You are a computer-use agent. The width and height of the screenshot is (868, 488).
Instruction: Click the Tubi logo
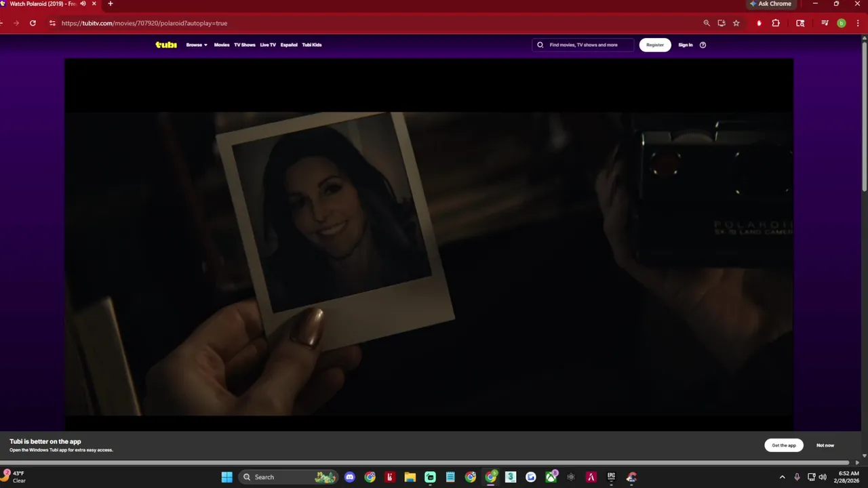pos(166,45)
